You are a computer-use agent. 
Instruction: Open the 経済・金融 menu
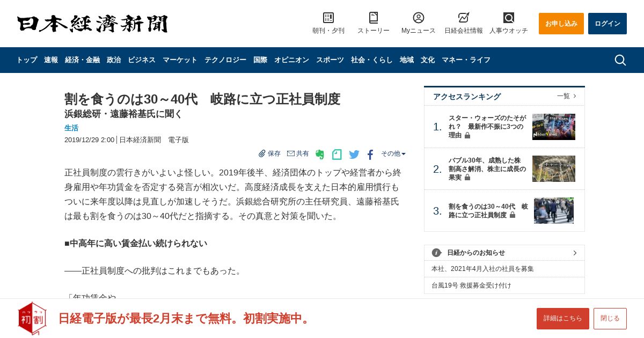(82, 60)
